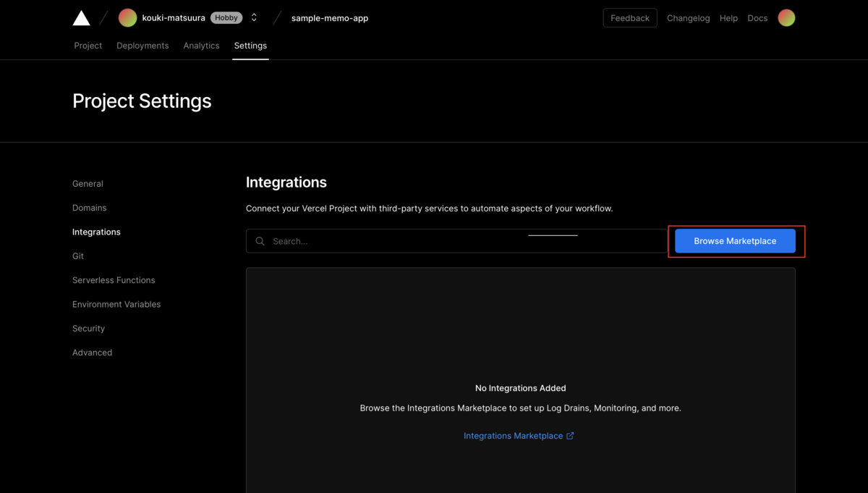Open the user avatar menu at top right
The width and height of the screenshot is (868, 493).
tap(786, 18)
